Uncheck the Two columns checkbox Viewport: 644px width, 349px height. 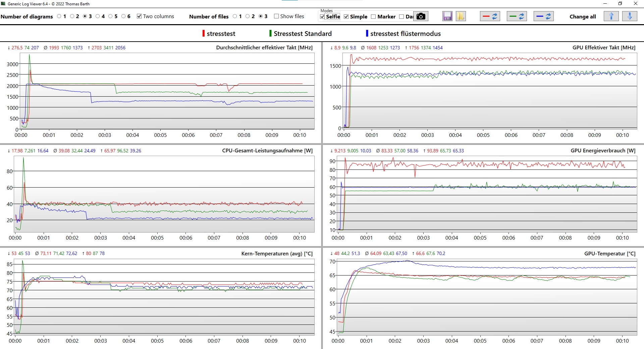pos(139,16)
